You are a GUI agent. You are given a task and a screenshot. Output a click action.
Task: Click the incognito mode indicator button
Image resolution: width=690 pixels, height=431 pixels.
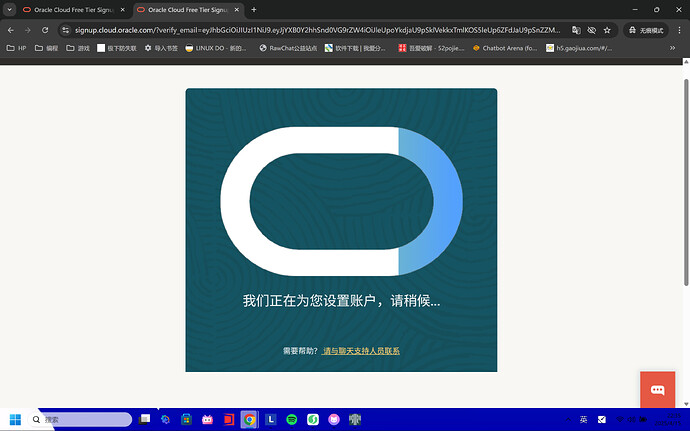point(646,30)
